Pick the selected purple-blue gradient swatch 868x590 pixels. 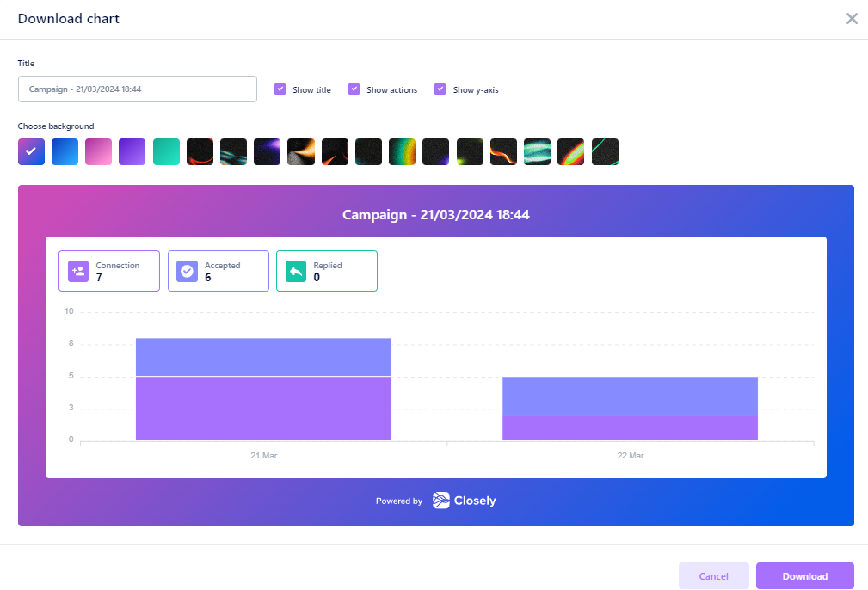point(31,151)
